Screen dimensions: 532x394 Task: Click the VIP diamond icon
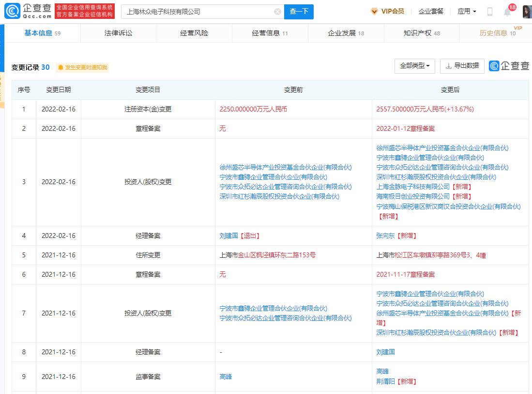pyautogui.click(x=374, y=12)
